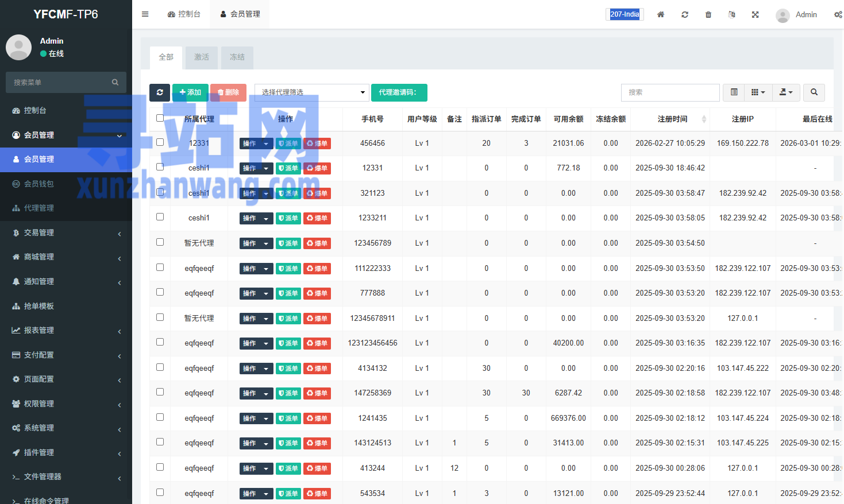
Task: Enter fullscreen using the expand icon
Action: pos(756,14)
